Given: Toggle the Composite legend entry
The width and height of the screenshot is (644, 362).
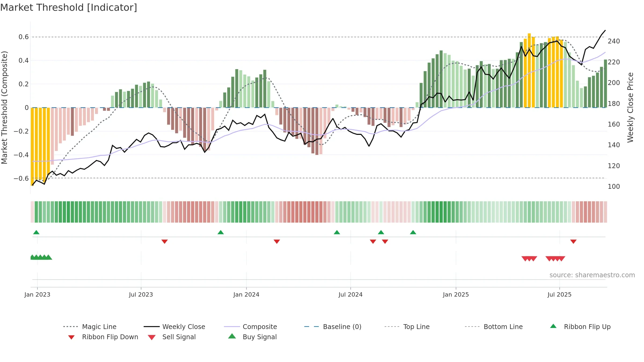Looking at the screenshot, I should pyautogui.click(x=250, y=327).
